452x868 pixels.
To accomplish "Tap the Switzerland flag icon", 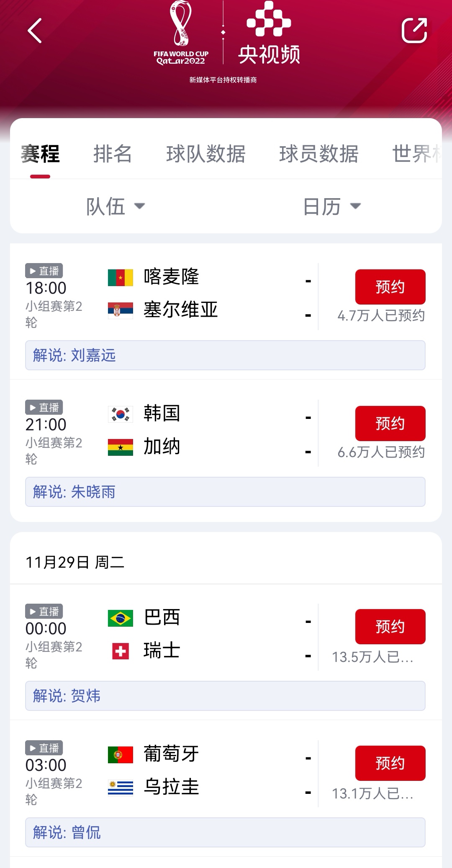I will click(x=121, y=651).
